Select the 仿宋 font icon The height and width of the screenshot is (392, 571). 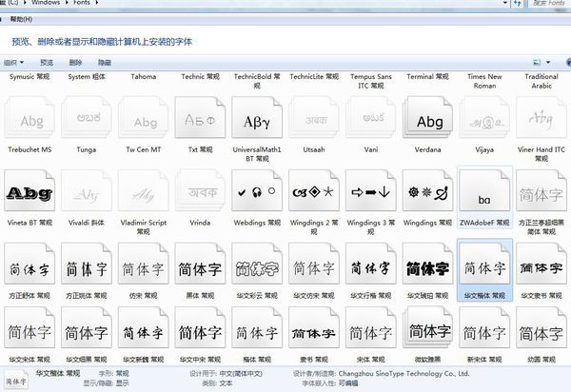point(144,264)
